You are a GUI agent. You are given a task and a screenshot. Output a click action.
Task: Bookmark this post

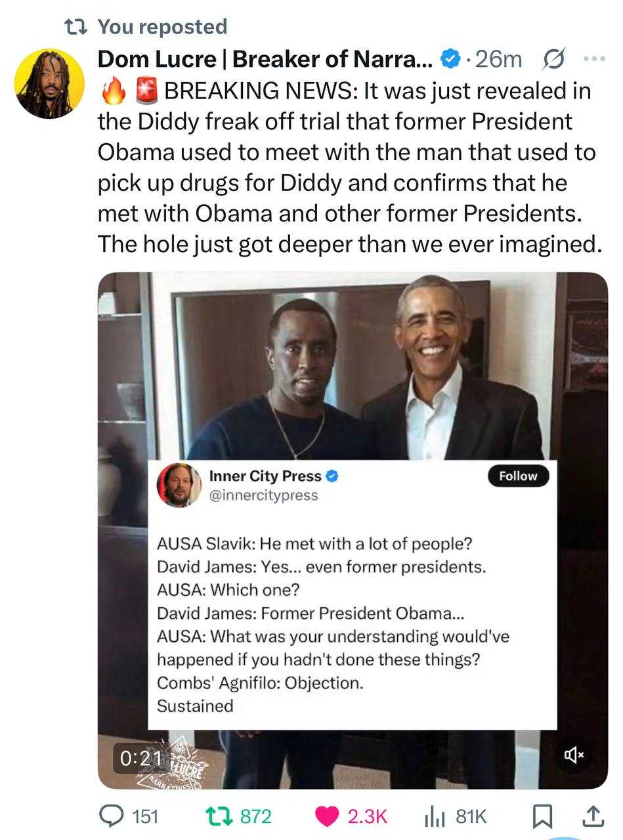[x=541, y=816]
